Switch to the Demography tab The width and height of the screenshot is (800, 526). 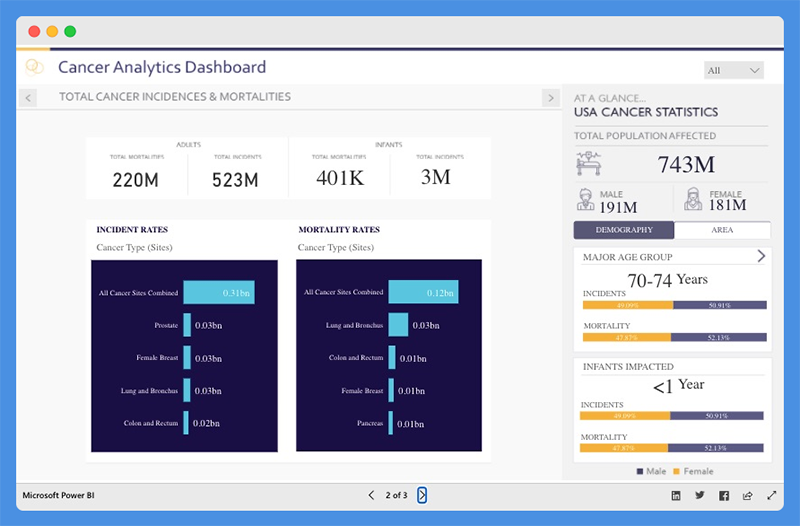[623, 230]
